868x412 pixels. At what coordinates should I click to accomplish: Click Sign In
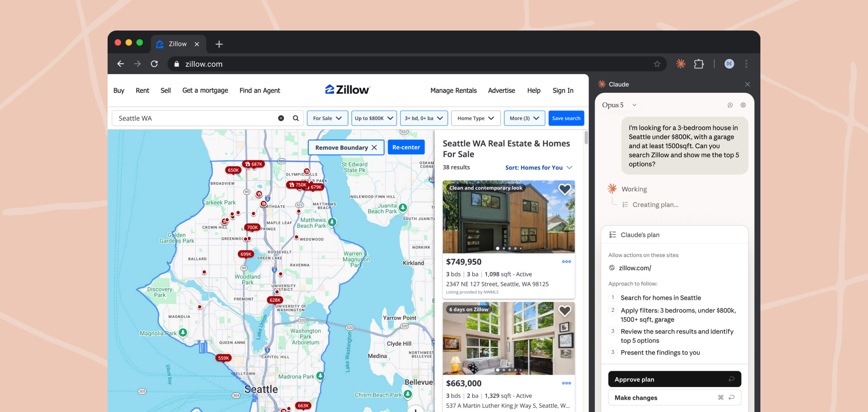point(563,90)
